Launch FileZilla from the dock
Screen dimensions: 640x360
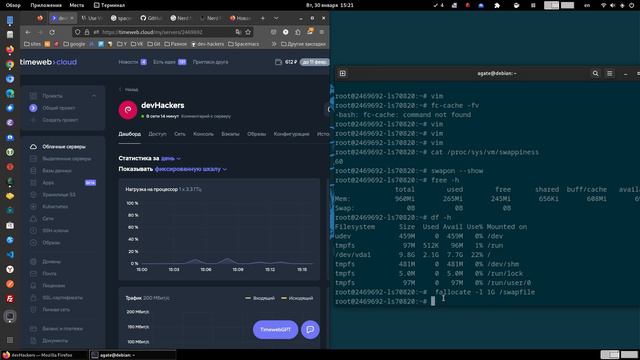point(10,298)
